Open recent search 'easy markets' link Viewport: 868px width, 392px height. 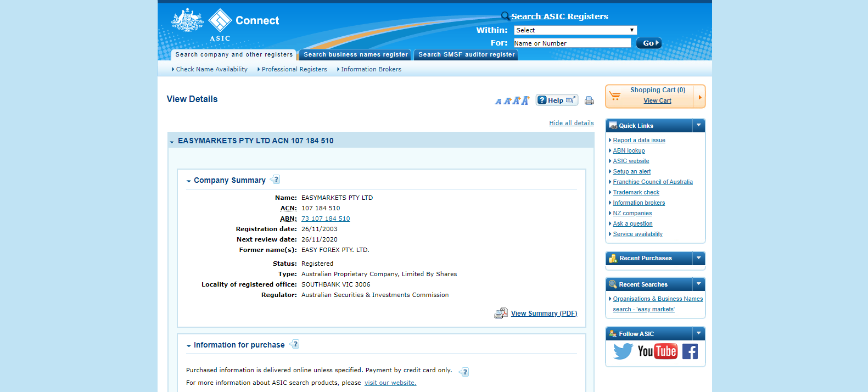click(658, 304)
